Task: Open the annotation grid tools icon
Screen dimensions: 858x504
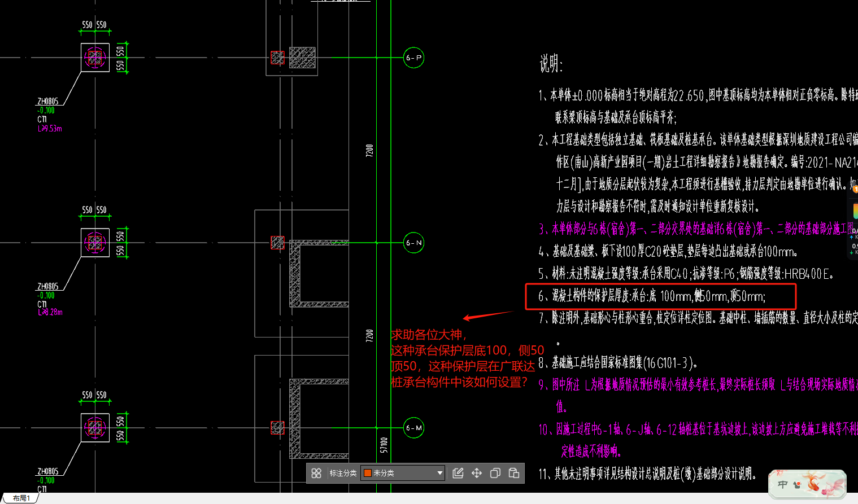Action: coord(316,473)
